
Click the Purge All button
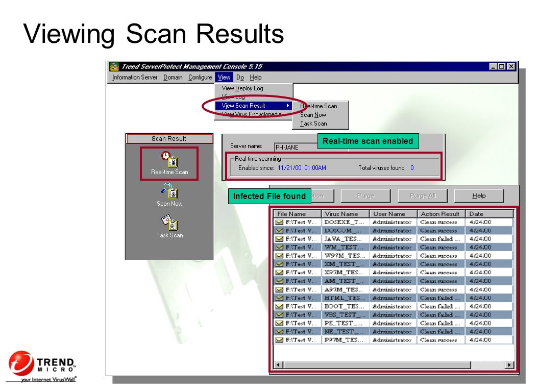[423, 195]
